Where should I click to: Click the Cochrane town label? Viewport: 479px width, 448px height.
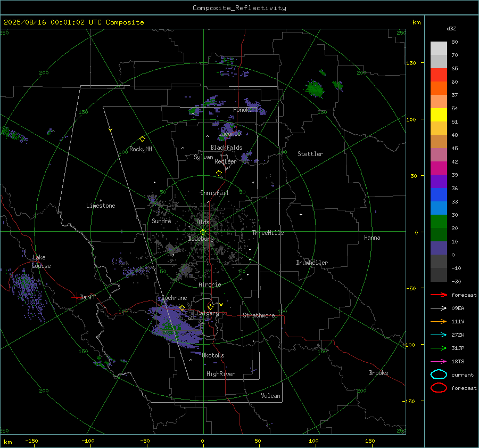pos(174,298)
